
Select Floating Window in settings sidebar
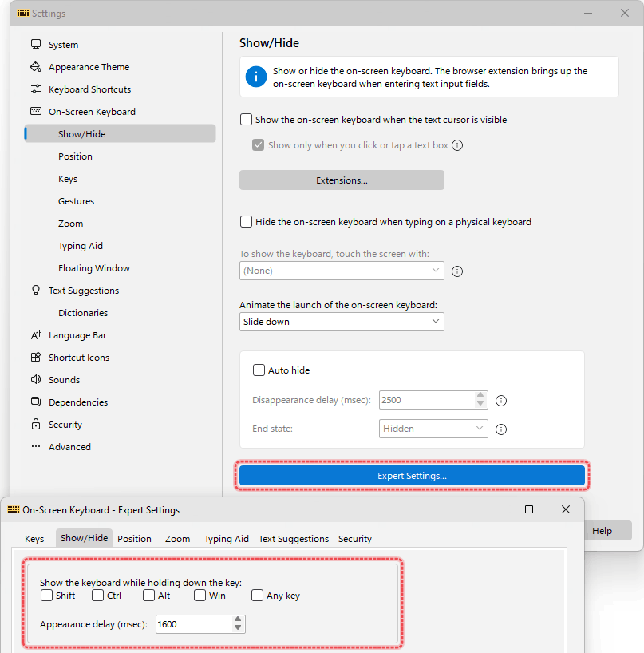click(120, 267)
